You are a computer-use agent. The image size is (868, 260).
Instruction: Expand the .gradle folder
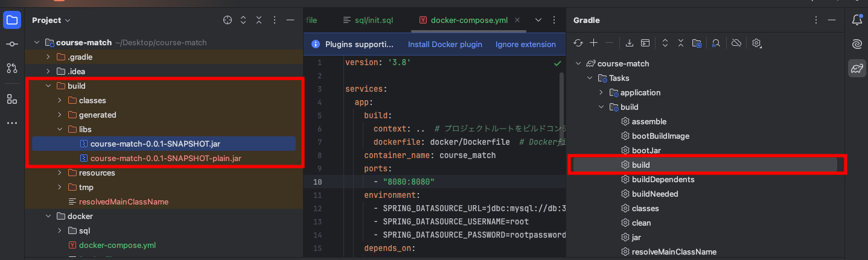coord(48,57)
